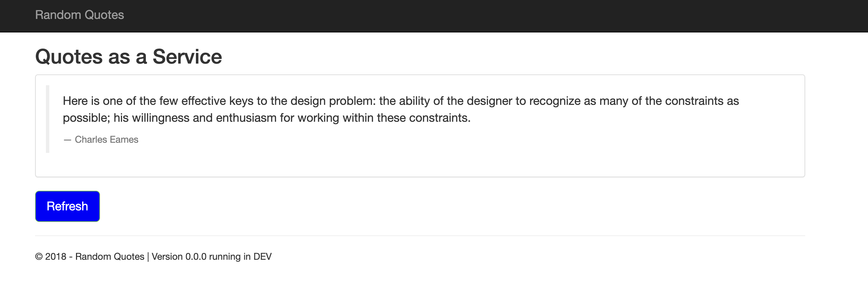Click the pipe separator in the footer
This screenshot has height=299, width=868.
(148, 257)
